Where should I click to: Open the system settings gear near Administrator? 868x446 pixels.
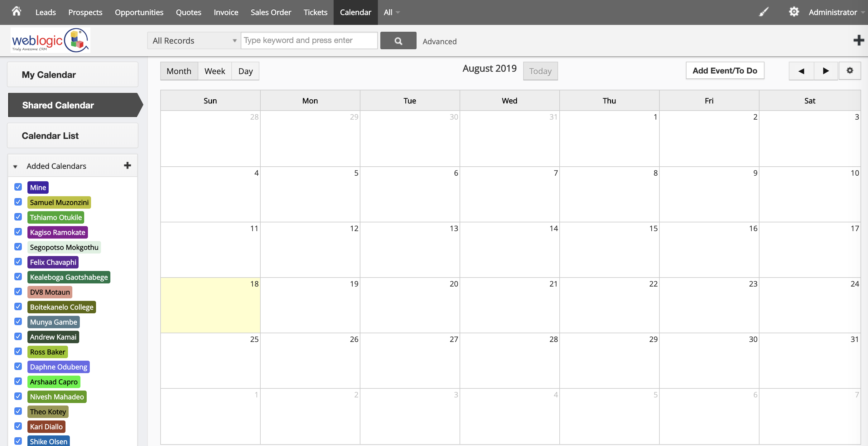pyautogui.click(x=794, y=12)
